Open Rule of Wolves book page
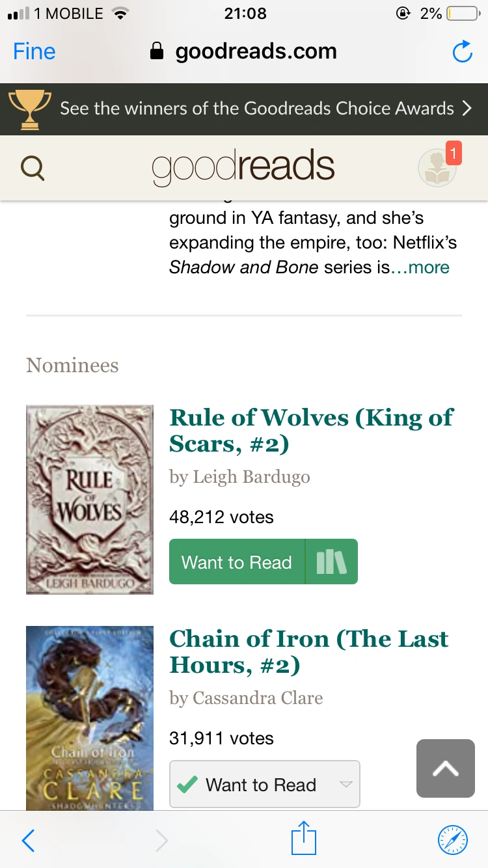The width and height of the screenshot is (488, 868). click(311, 430)
